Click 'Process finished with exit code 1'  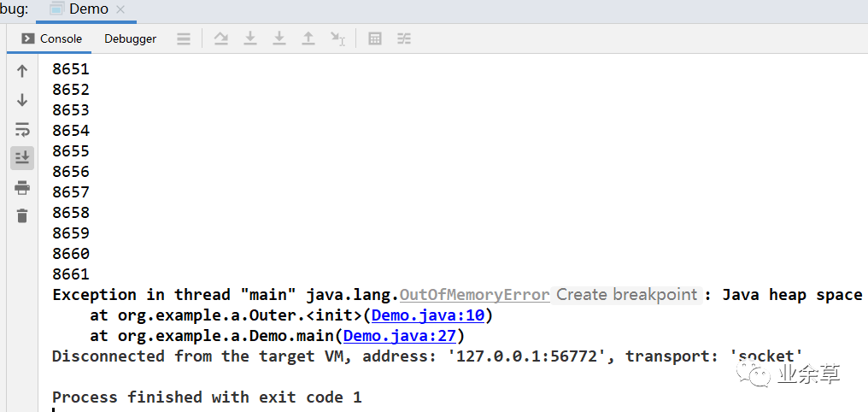point(207,397)
